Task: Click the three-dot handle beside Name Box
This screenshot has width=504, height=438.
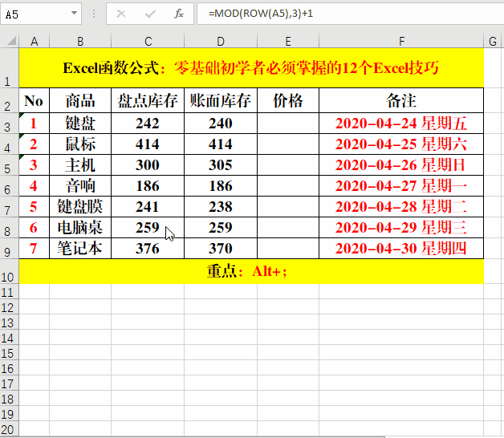Action: [95, 14]
